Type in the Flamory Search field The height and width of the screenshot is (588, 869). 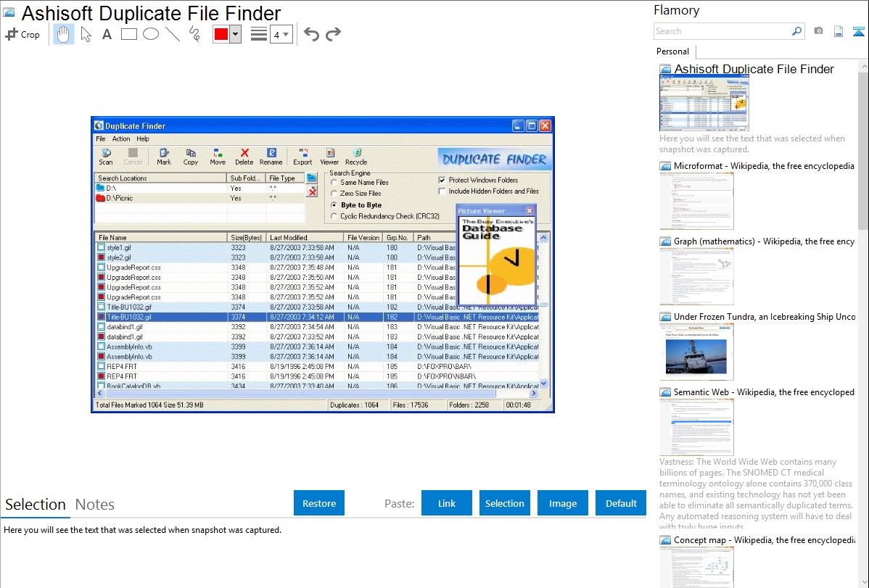tap(721, 31)
